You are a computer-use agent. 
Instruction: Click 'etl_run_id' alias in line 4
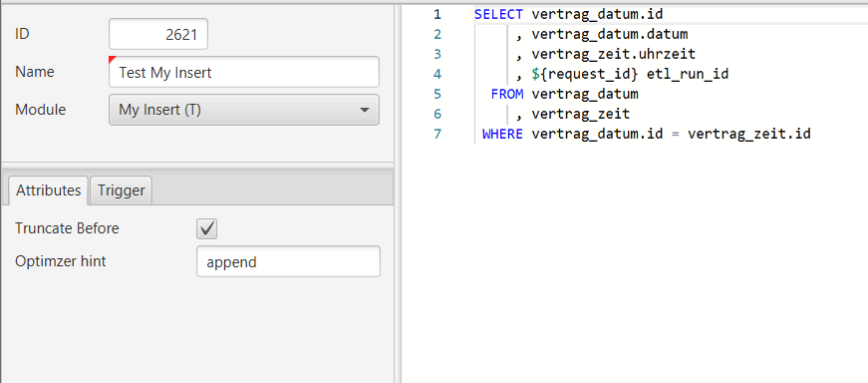pos(688,74)
